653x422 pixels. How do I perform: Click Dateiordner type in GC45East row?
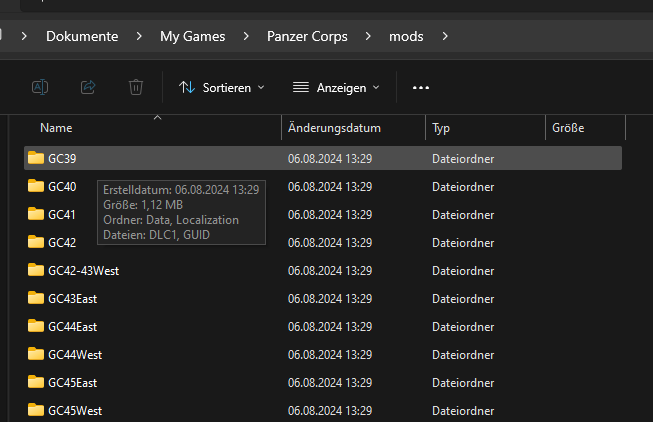point(463,382)
